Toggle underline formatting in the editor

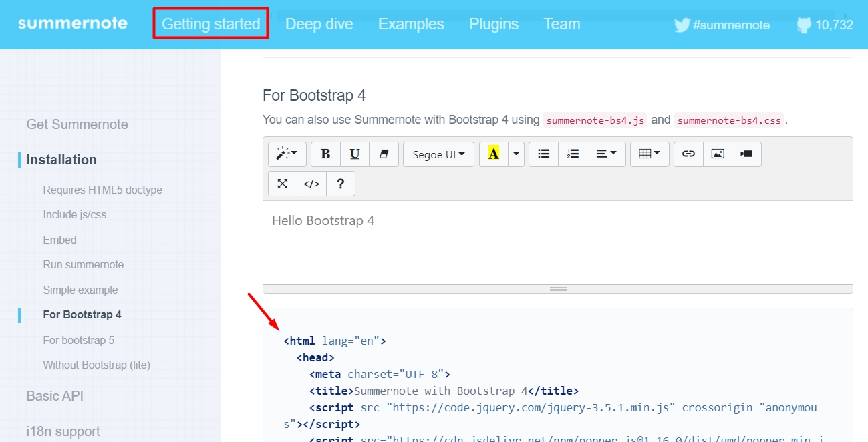[355, 154]
